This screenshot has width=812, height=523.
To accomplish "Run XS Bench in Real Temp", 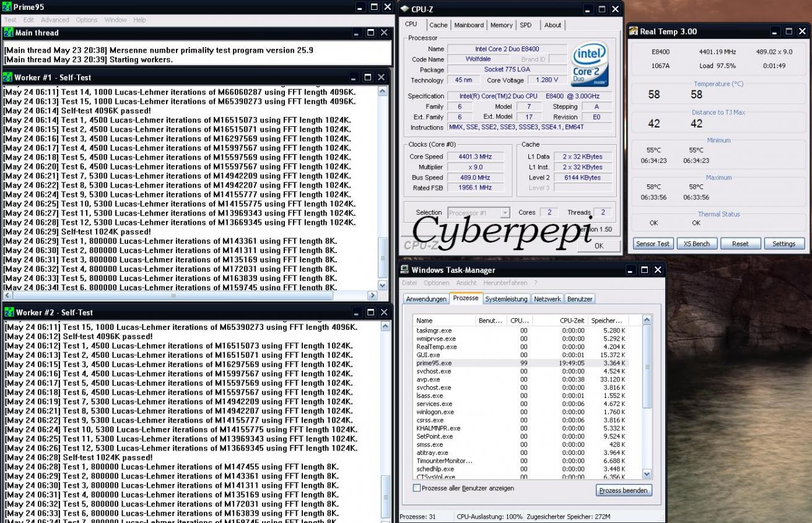I will (696, 244).
